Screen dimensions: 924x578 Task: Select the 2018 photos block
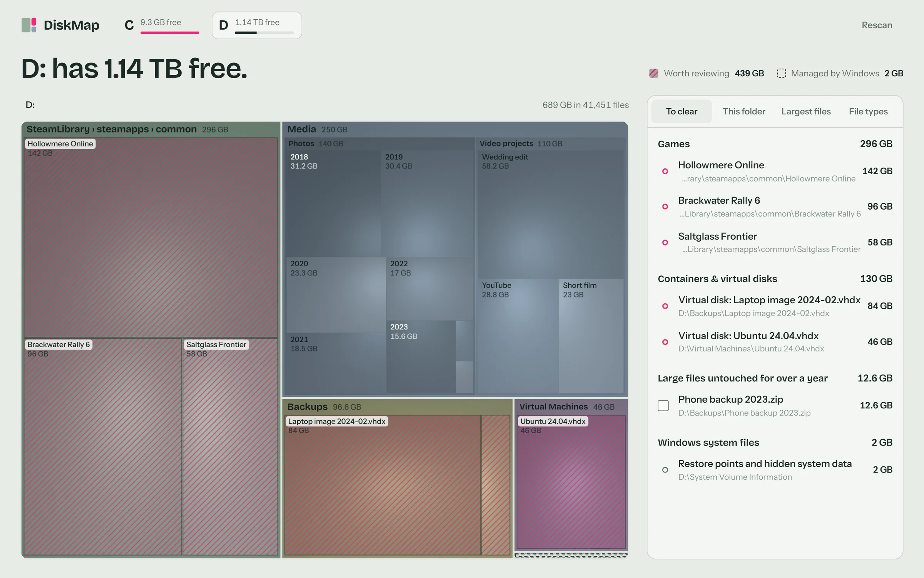333,203
